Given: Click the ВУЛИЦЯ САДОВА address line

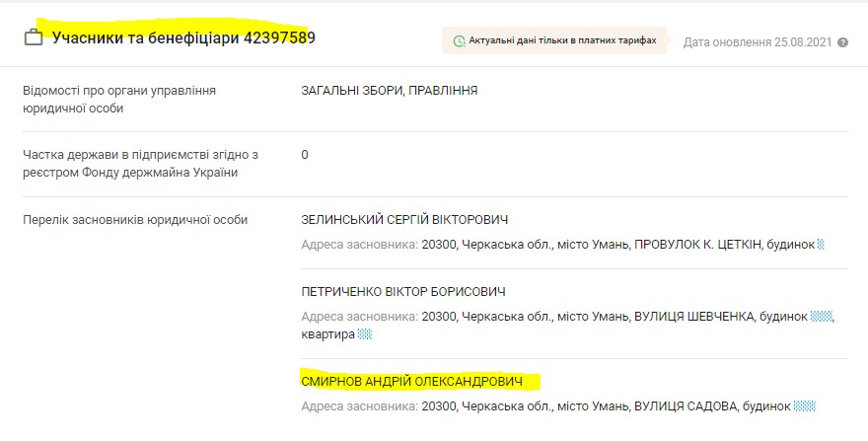Looking at the screenshot, I should 545,405.
